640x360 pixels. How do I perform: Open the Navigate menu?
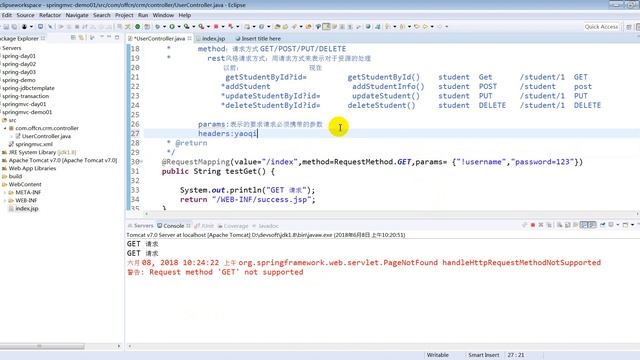click(x=77, y=15)
